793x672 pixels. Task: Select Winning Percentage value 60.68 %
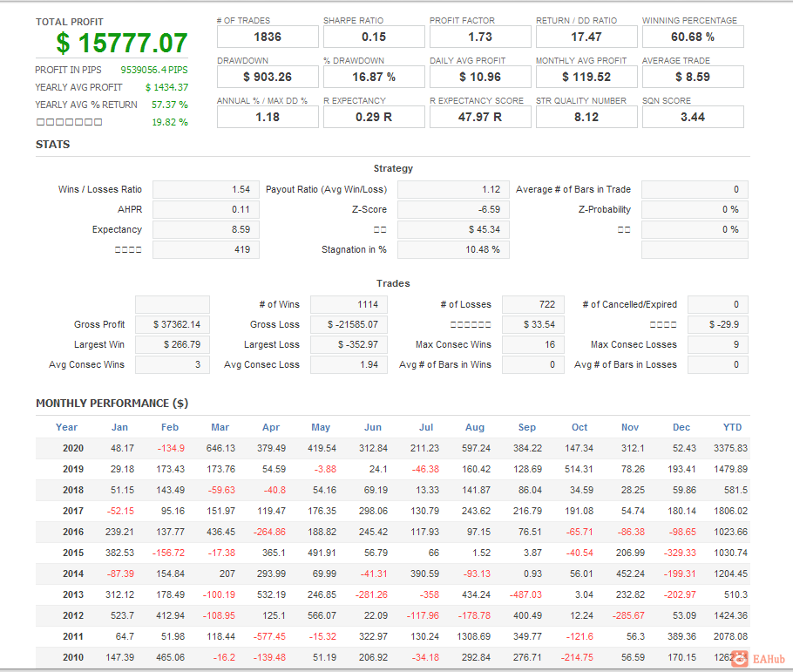[x=693, y=37]
